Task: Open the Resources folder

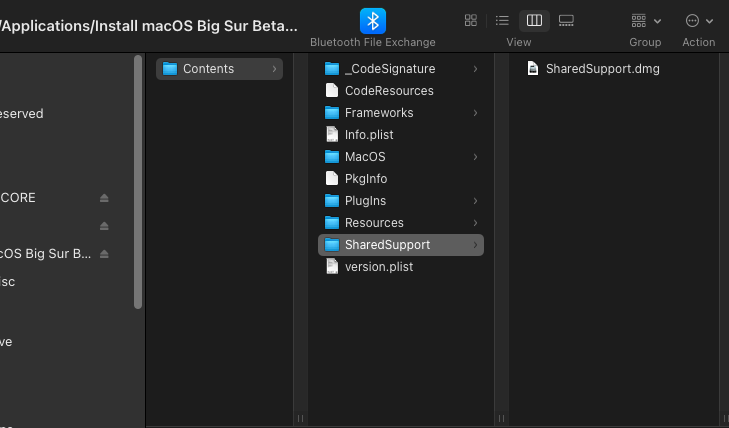Action: (x=374, y=223)
